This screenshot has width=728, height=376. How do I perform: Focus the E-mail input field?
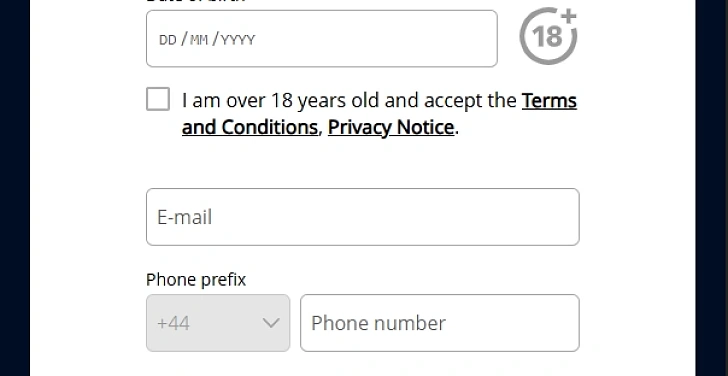pyautogui.click(x=363, y=217)
